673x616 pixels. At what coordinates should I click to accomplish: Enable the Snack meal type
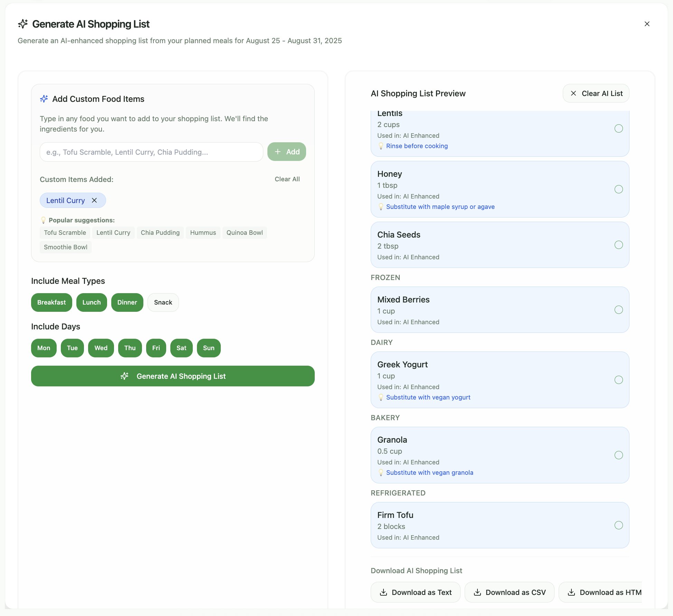pos(163,302)
